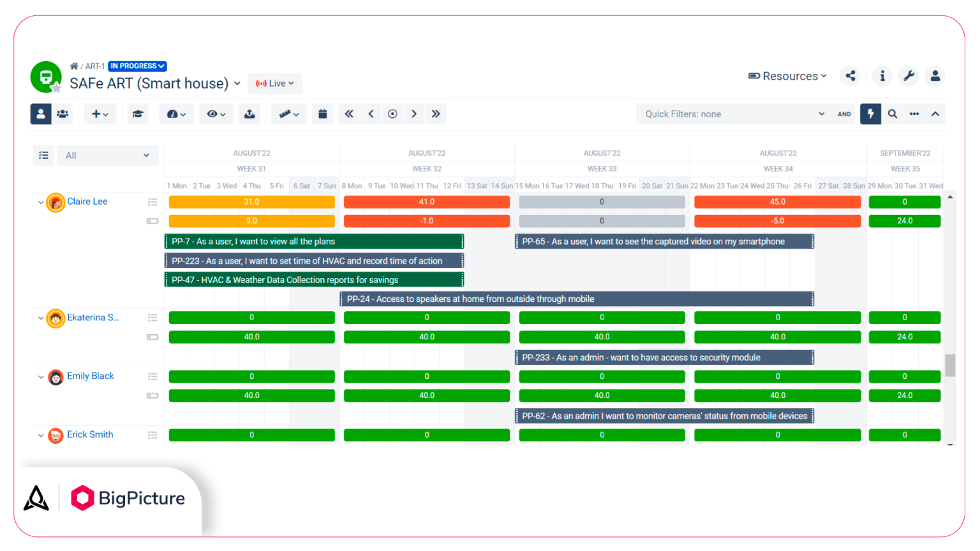Select PP-65 captured video task bar
The image size is (980, 551).
pos(664,242)
